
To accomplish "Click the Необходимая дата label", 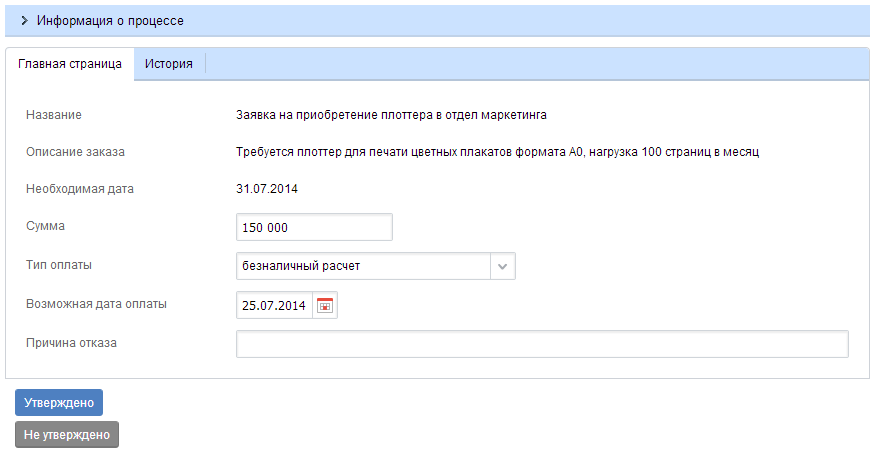I will [79, 188].
